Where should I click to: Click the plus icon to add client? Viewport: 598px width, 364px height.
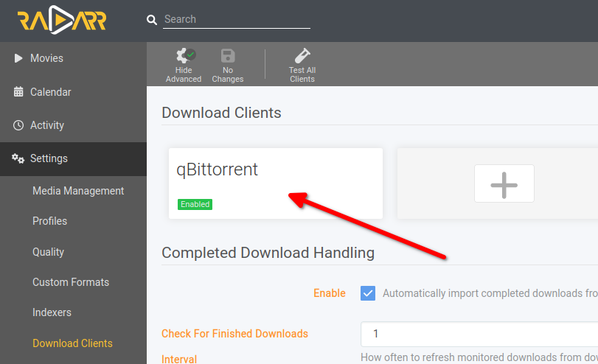[504, 183]
